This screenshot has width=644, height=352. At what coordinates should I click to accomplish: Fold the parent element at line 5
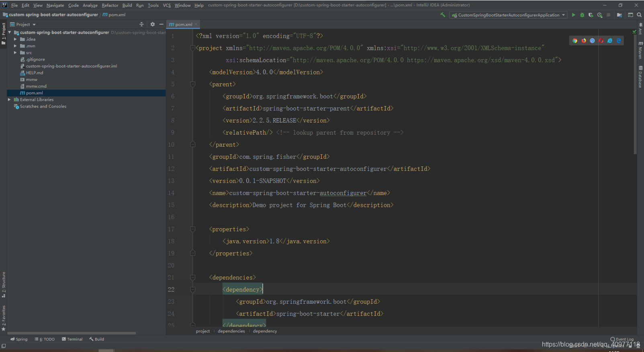[x=192, y=84]
